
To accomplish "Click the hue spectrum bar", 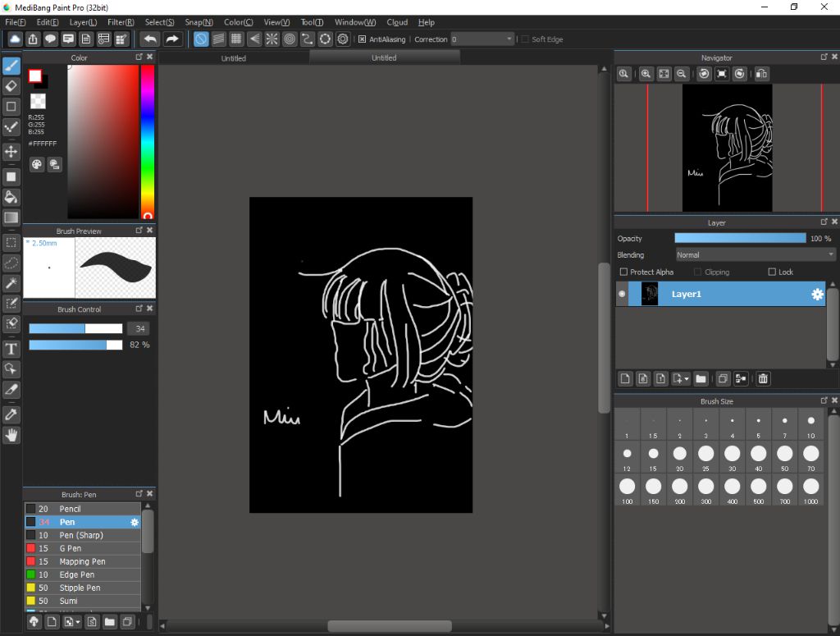I will click(x=148, y=141).
